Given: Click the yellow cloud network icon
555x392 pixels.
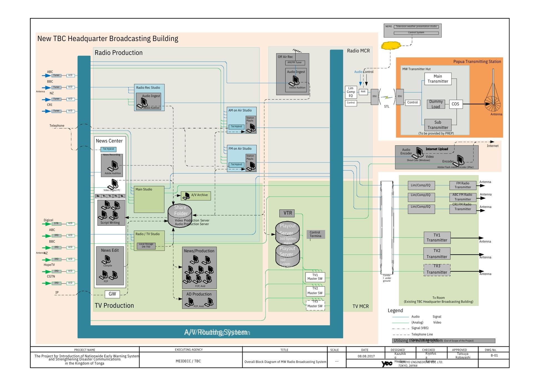Looking at the screenshot, I should click(x=391, y=45).
